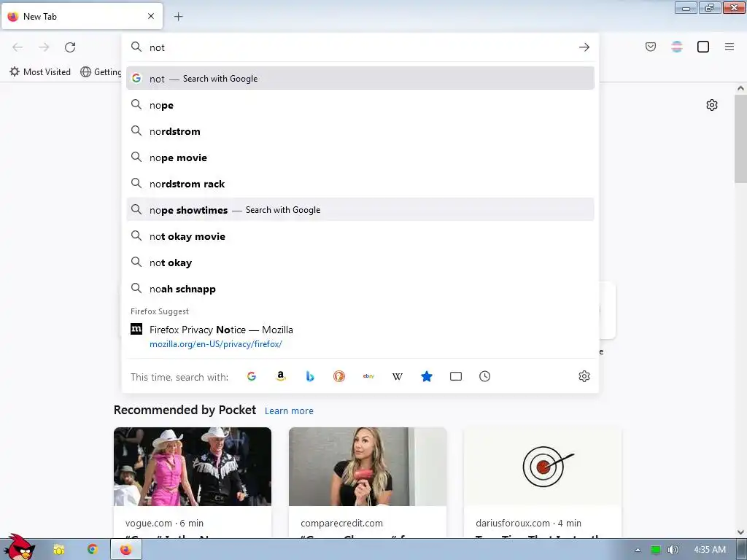The height and width of the screenshot is (560, 747).
Task: Show hidden tray icons arrow
Action: point(638,550)
